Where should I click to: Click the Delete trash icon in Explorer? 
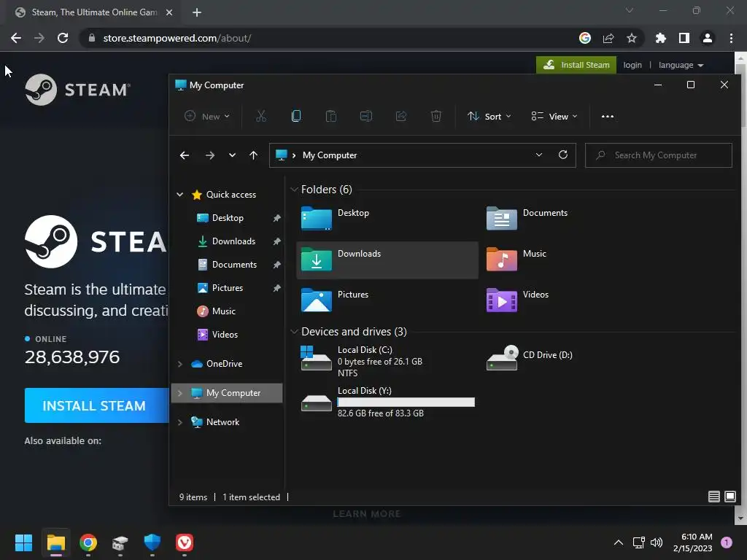tap(436, 116)
